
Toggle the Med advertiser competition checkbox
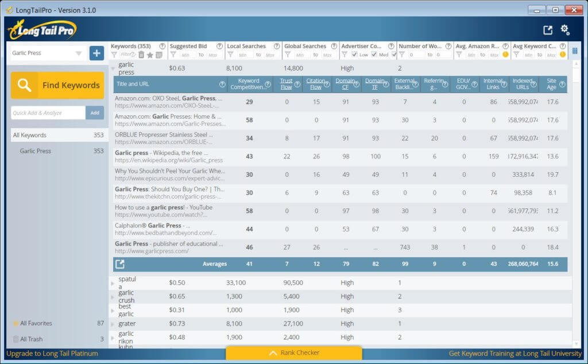click(x=374, y=55)
